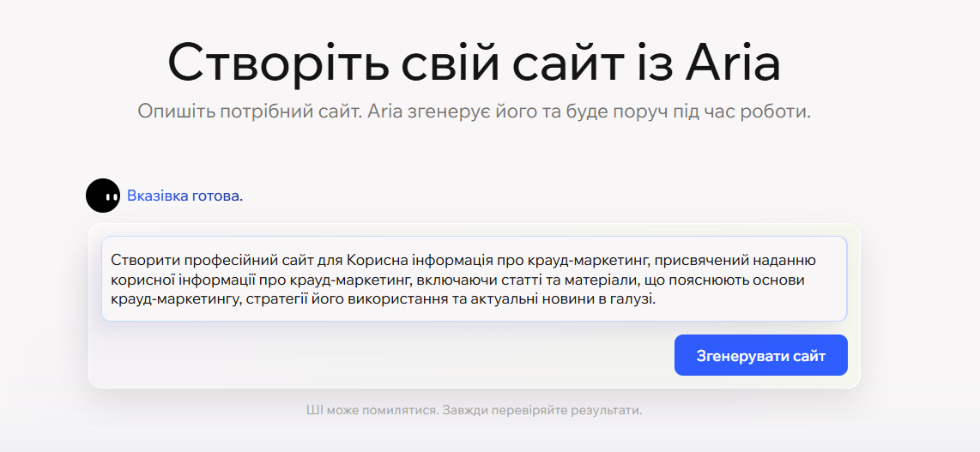This screenshot has width=980, height=452.
Task: Click the subtitle starting with "Опишіть потрібний сайт"
Action: 474,111
